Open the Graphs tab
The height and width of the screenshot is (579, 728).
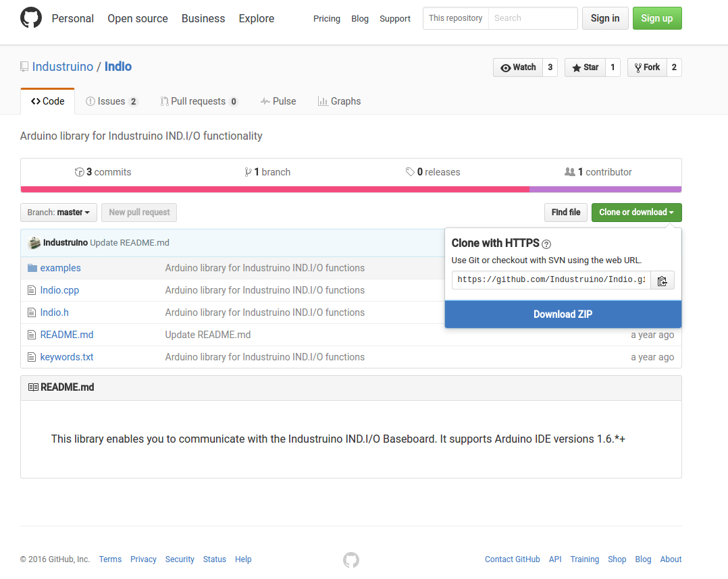(339, 101)
